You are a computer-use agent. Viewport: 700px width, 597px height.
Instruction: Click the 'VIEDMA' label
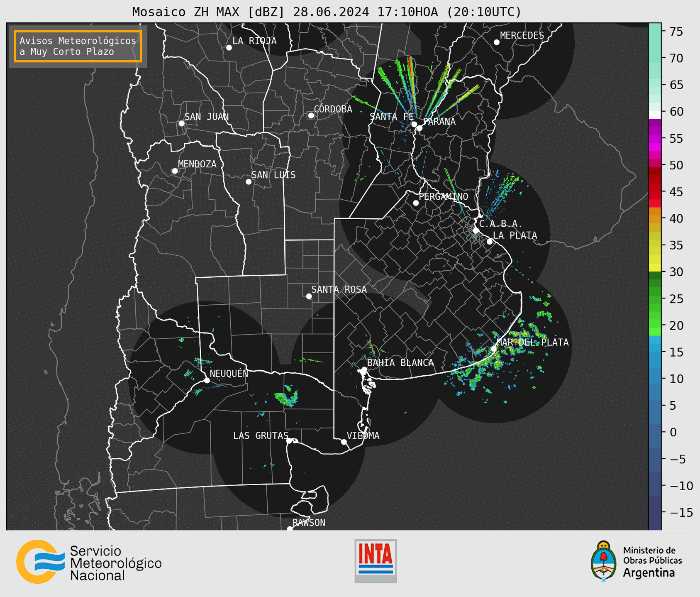pos(363,436)
